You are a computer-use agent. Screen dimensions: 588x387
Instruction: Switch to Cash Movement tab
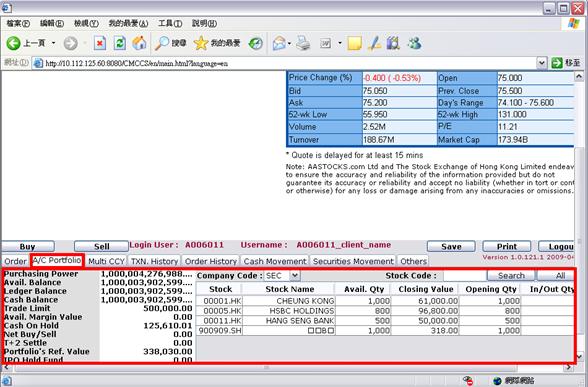point(275,261)
